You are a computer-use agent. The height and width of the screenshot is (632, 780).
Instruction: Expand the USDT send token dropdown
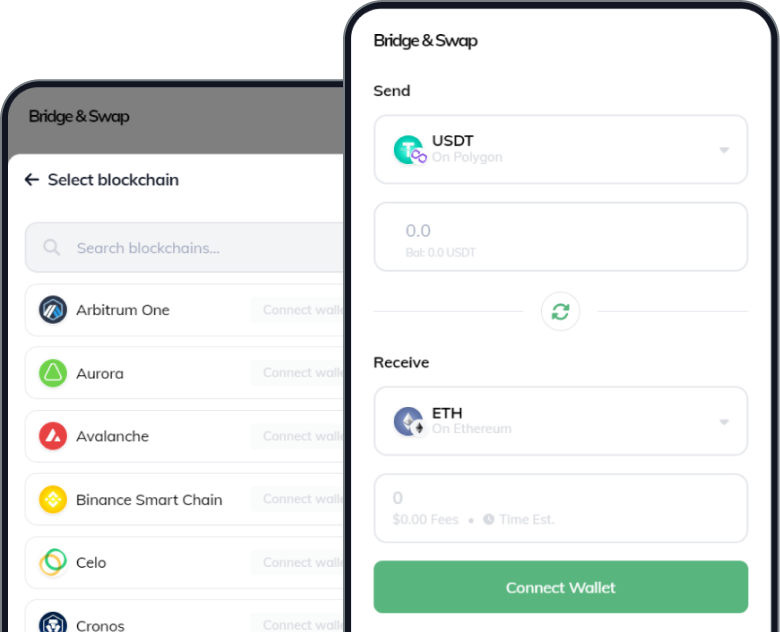coord(724,150)
